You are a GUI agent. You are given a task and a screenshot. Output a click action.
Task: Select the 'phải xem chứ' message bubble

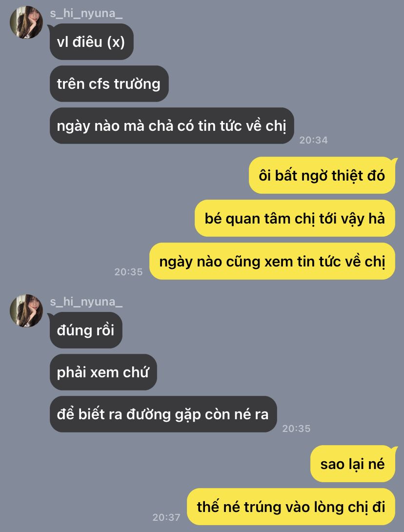click(103, 372)
